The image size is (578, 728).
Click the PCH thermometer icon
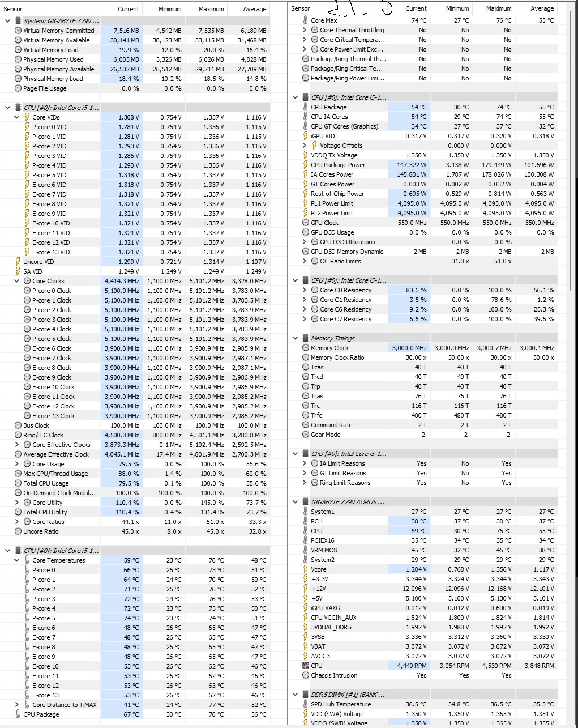pos(306,521)
